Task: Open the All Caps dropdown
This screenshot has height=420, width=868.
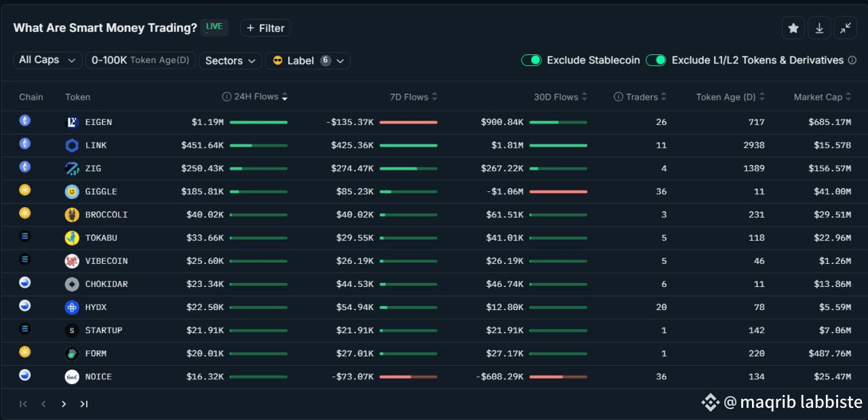Action: 47,60
